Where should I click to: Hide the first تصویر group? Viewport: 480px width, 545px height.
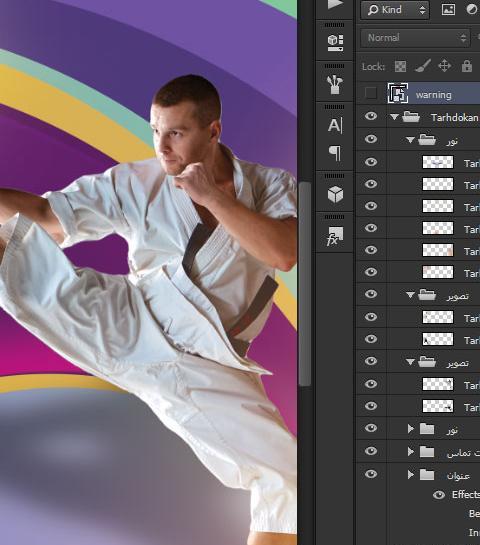pyautogui.click(x=371, y=294)
